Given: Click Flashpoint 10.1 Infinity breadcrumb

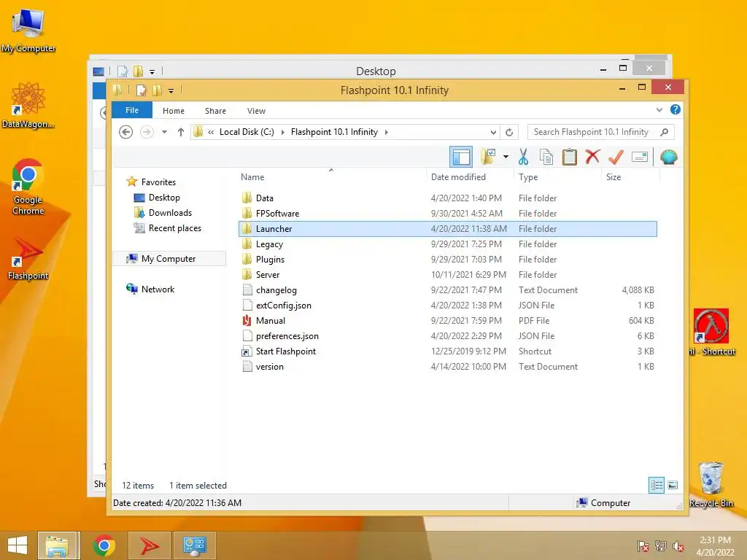Looking at the screenshot, I should (334, 132).
